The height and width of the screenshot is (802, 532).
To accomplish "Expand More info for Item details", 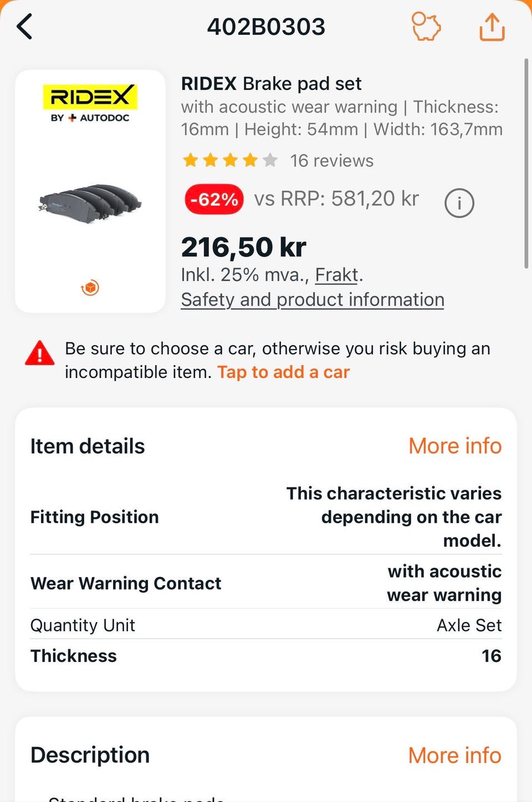I will (455, 446).
